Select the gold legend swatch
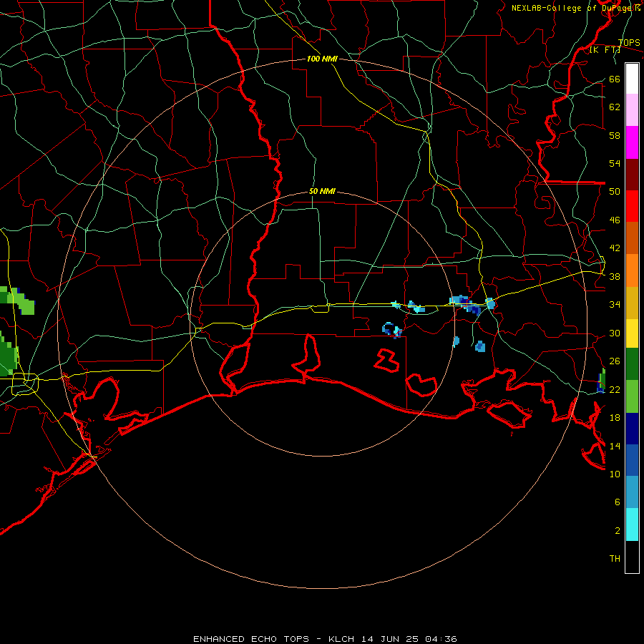 click(632, 303)
